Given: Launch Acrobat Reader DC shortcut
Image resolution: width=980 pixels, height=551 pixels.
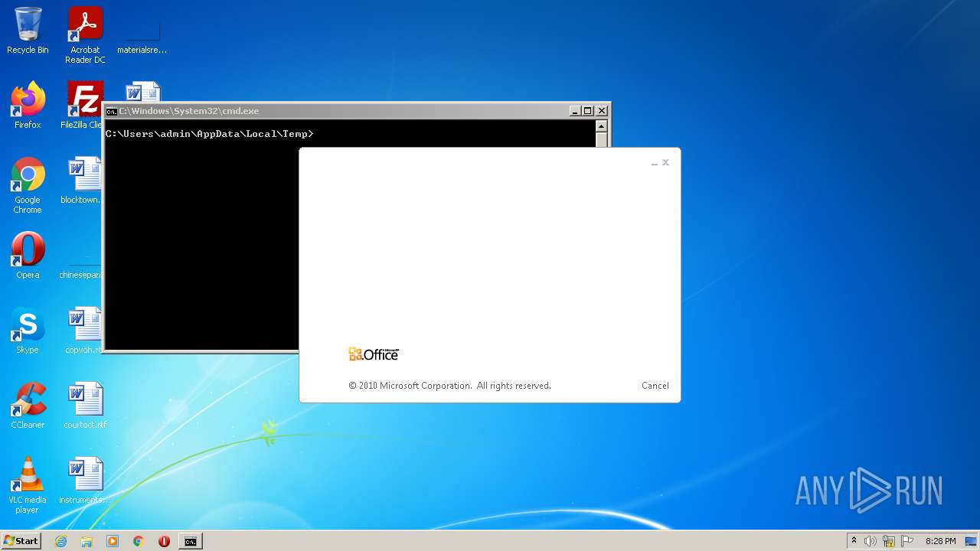Looking at the screenshot, I should pyautogui.click(x=85, y=35).
